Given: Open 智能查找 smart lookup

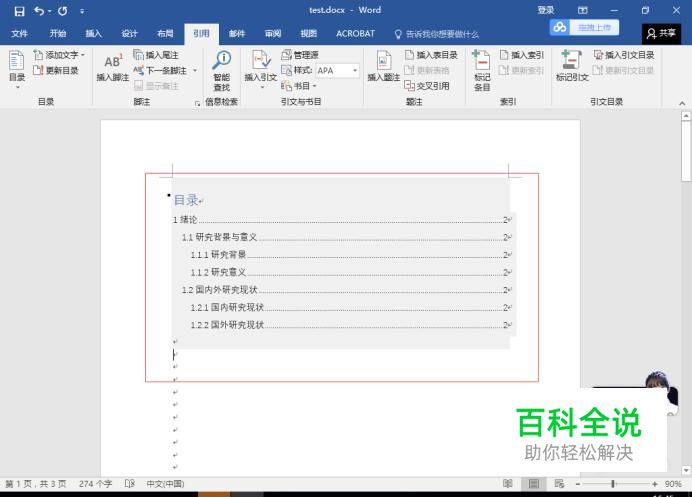Looking at the screenshot, I should coord(222,71).
